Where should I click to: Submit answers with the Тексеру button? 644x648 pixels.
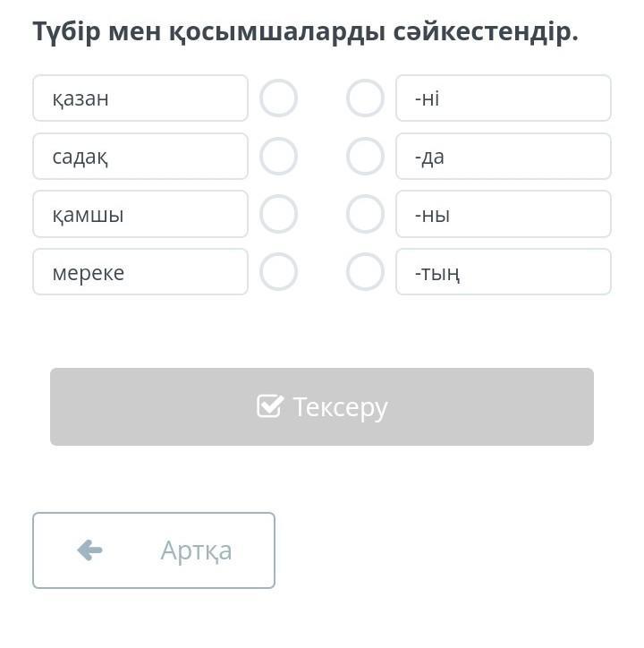tap(322, 406)
